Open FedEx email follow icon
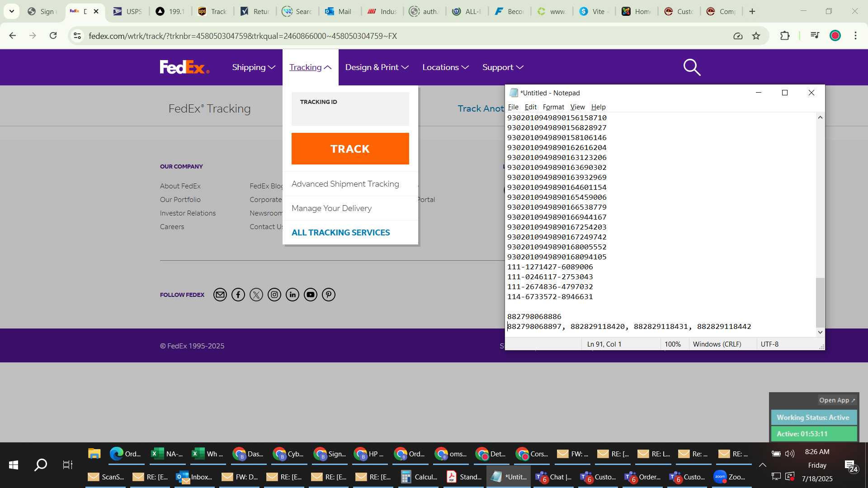 pos(220,295)
